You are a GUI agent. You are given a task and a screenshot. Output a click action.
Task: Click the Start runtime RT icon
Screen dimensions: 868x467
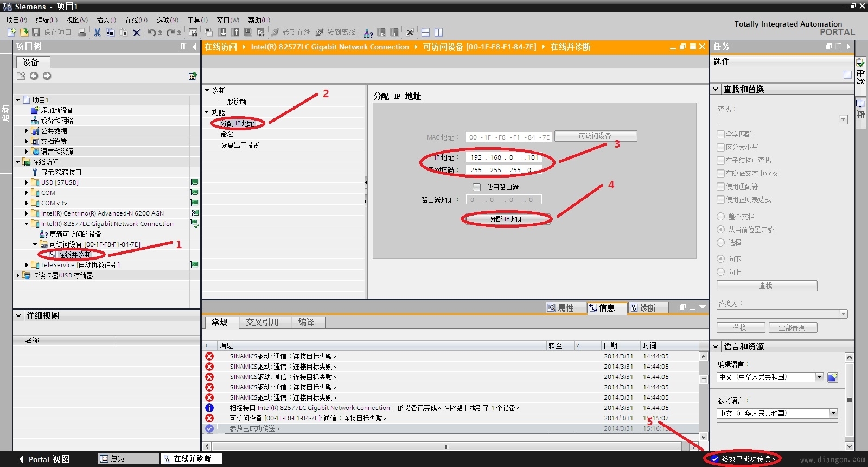(x=261, y=33)
